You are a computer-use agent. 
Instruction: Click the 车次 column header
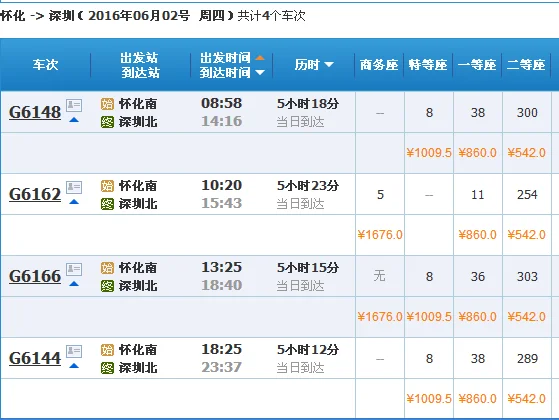[45, 65]
